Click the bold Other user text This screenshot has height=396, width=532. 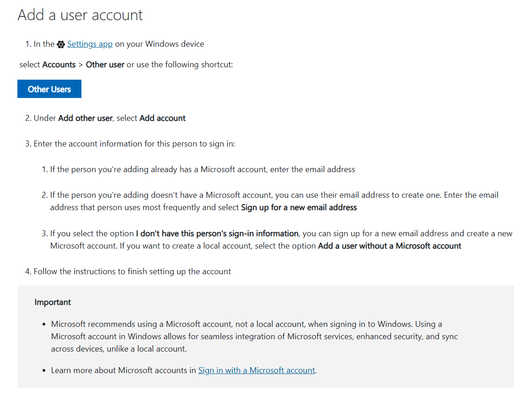105,65
